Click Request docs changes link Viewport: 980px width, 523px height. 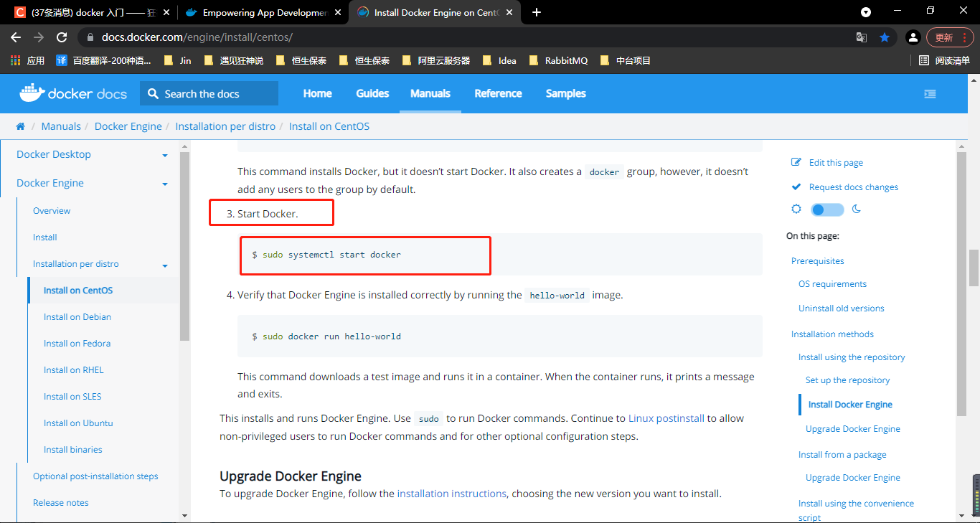854,187
